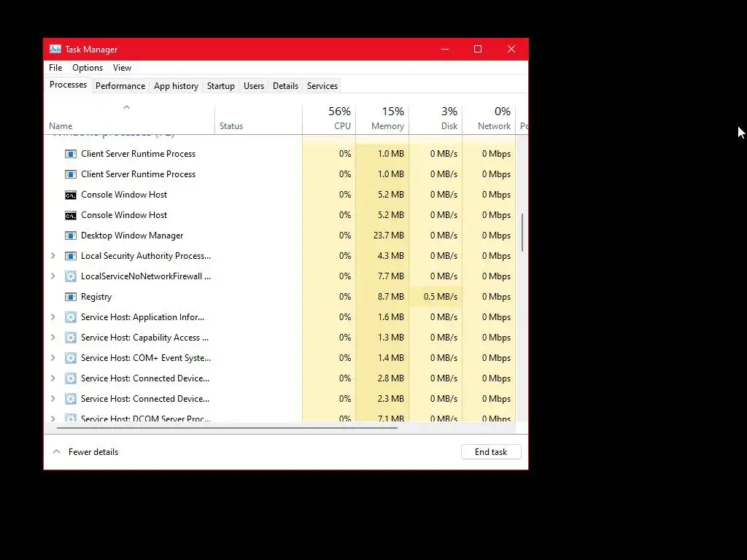Click the 7.7 MB memory value
The height and width of the screenshot is (560, 747).
click(x=391, y=276)
